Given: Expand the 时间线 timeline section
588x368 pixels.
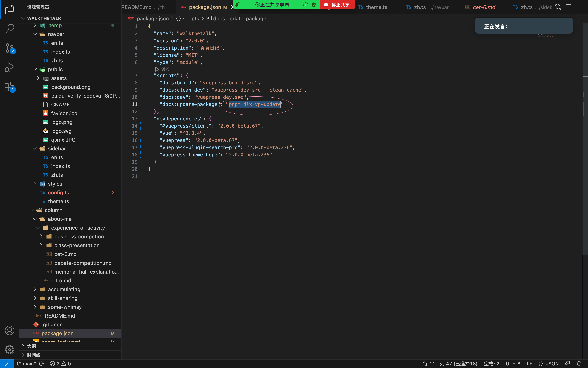Looking at the screenshot, I should [x=70, y=355].
